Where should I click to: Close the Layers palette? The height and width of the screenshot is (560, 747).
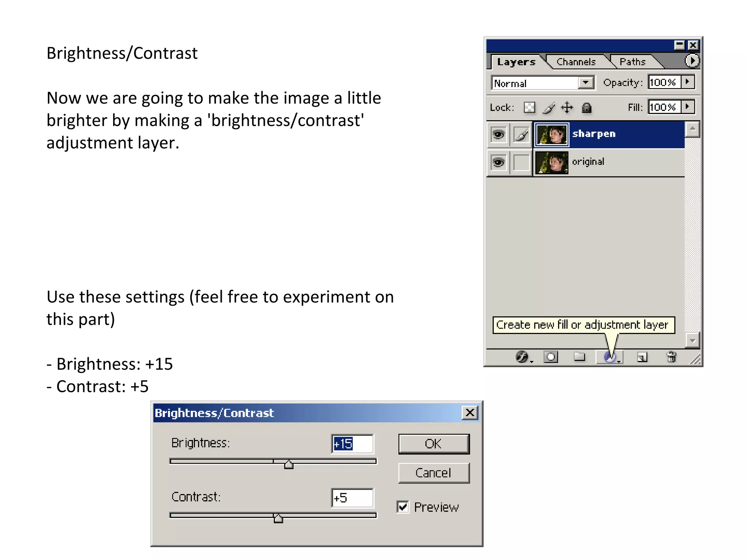[x=693, y=45]
